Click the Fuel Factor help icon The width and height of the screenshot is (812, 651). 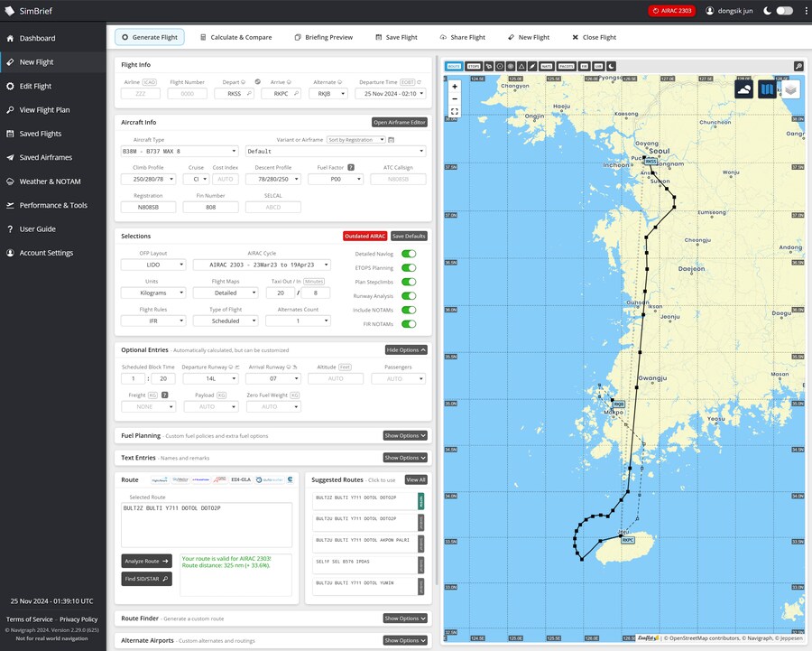pyautogui.click(x=350, y=167)
